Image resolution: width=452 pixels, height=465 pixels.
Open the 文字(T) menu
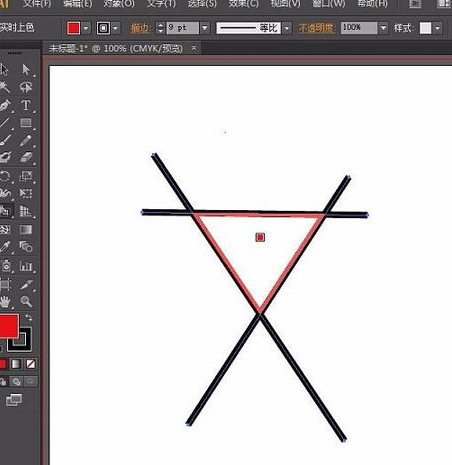click(x=161, y=4)
